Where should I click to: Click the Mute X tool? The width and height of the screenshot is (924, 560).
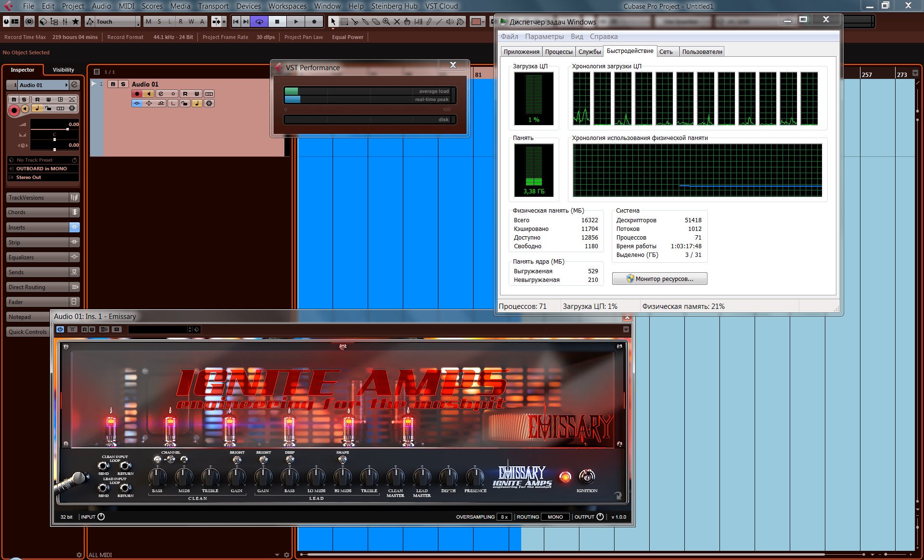pyautogui.click(x=397, y=22)
